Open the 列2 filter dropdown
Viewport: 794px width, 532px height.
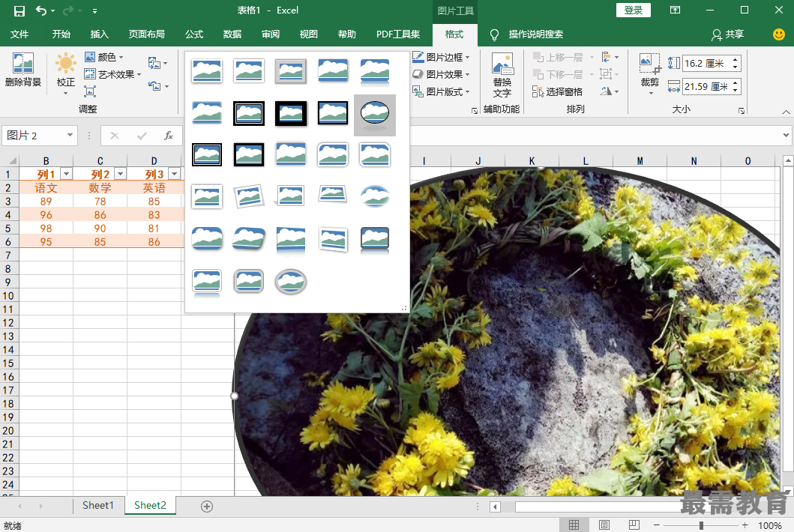click(x=121, y=174)
